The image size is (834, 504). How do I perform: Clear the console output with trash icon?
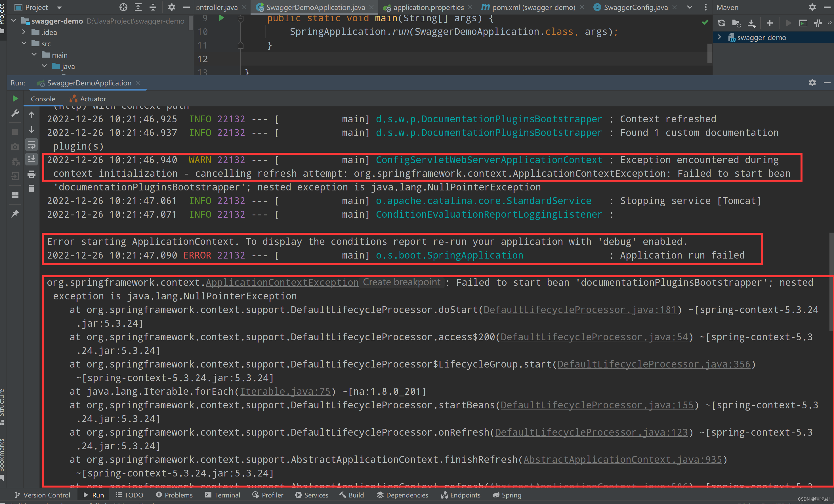tap(31, 189)
